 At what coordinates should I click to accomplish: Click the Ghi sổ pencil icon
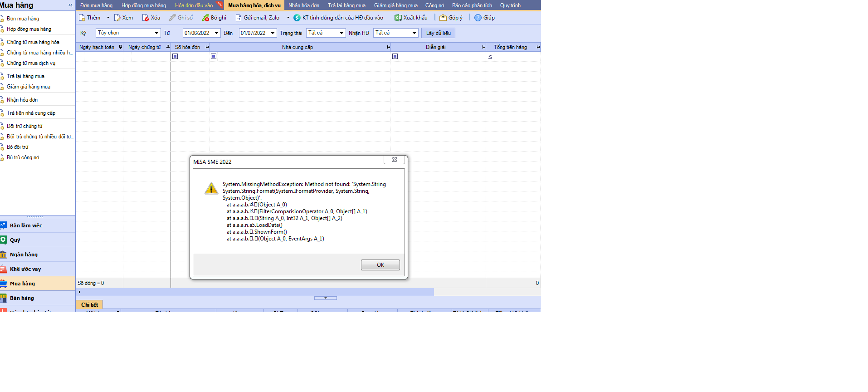coord(172,18)
